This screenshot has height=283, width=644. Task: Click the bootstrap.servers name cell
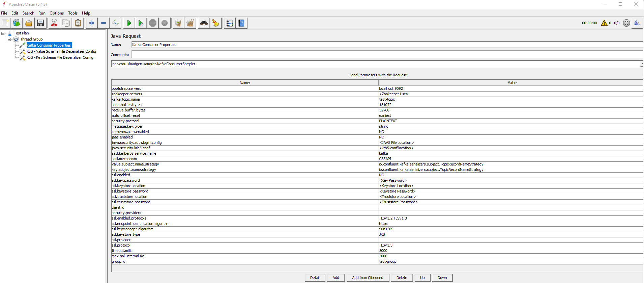pos(245,88)
